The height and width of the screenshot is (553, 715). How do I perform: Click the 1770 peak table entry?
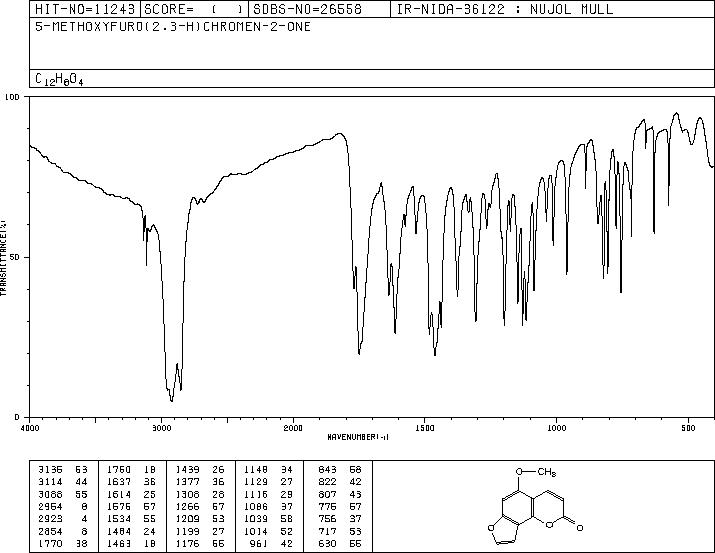tap(63, 543)
